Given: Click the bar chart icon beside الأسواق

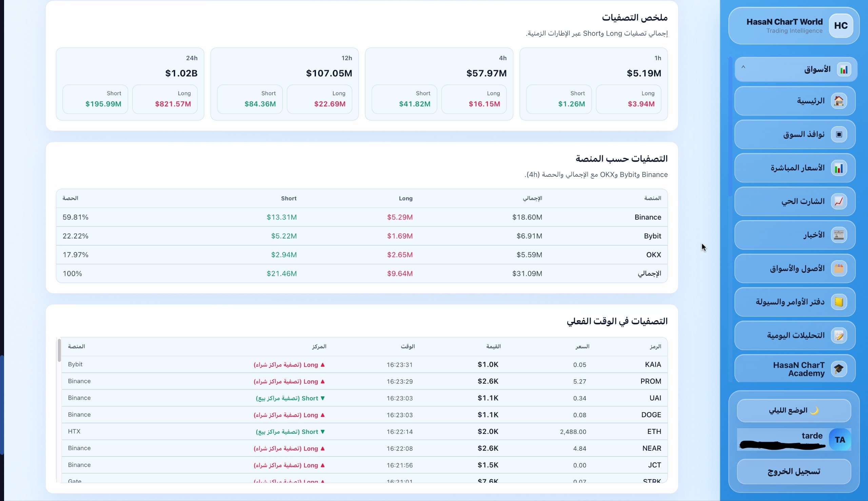Looking at the screenshot, I should click(x=844, y=70).
